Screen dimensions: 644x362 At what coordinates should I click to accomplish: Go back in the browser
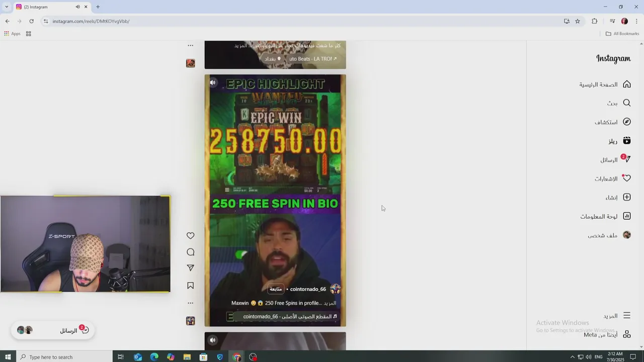point(7,21)
